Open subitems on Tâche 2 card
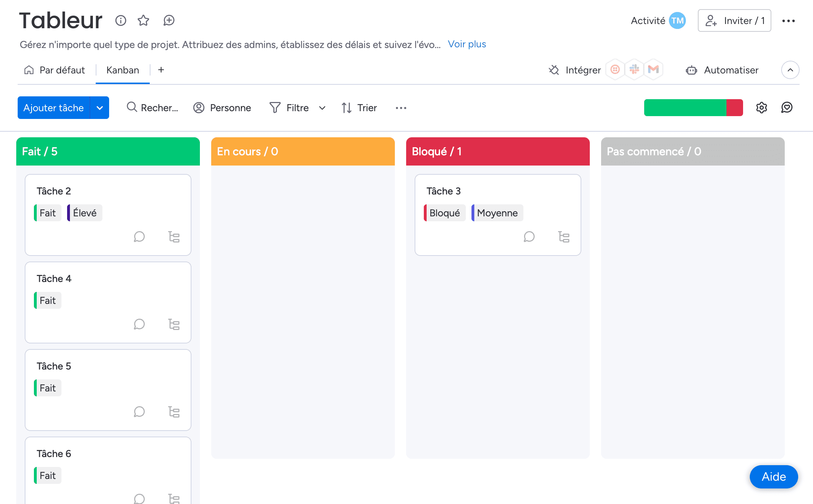Viewport: 813px width, 504px height. click(174, 236)
